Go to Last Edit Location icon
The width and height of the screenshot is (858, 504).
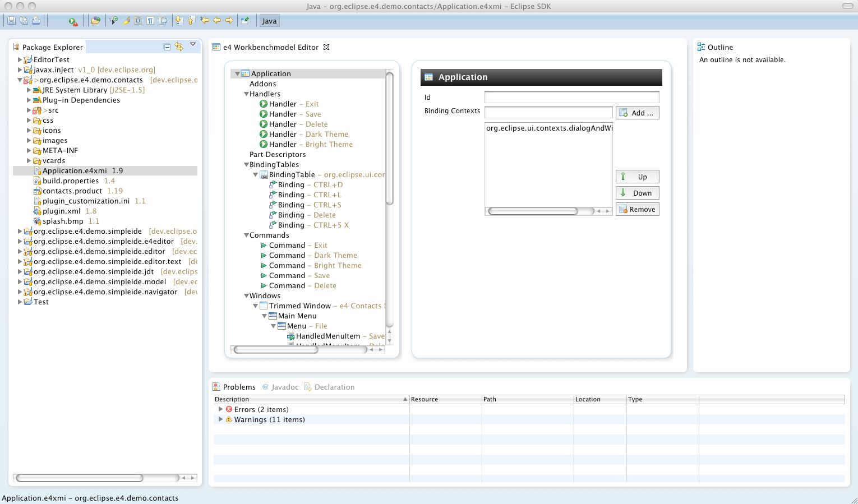coord(205,21)
